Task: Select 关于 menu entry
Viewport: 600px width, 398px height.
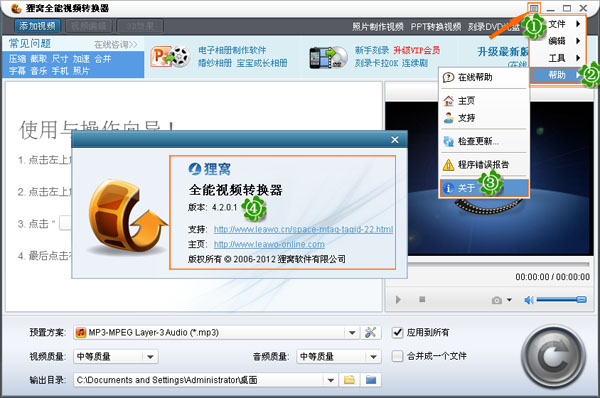Action: point(484,188)
